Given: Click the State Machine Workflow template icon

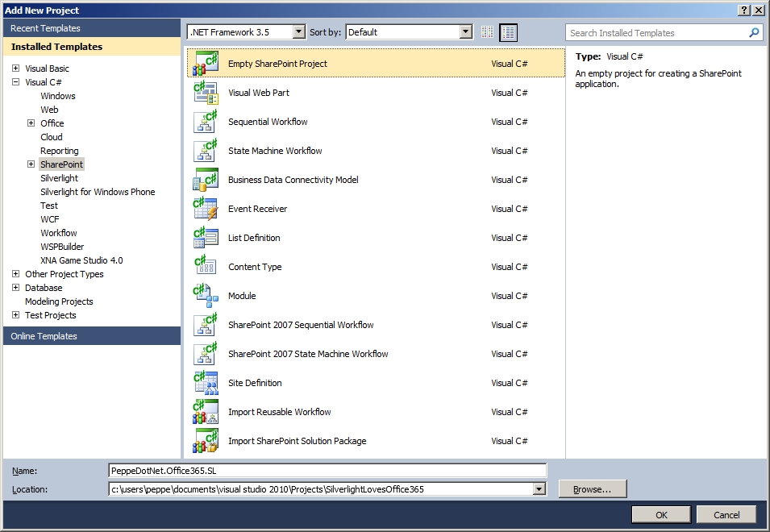Looking at the screenshot, I should (206, 150).
